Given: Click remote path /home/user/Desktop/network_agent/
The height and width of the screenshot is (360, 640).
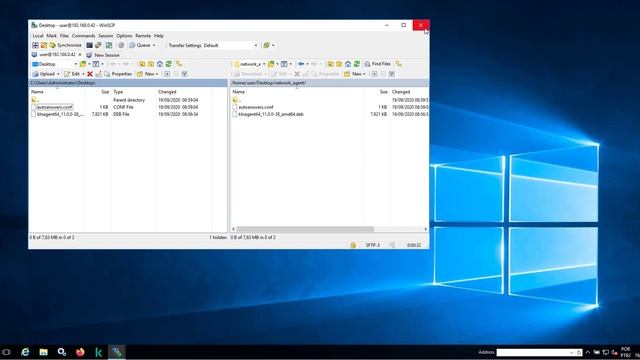Looking at the screenshot, I should tap(269, 83).
